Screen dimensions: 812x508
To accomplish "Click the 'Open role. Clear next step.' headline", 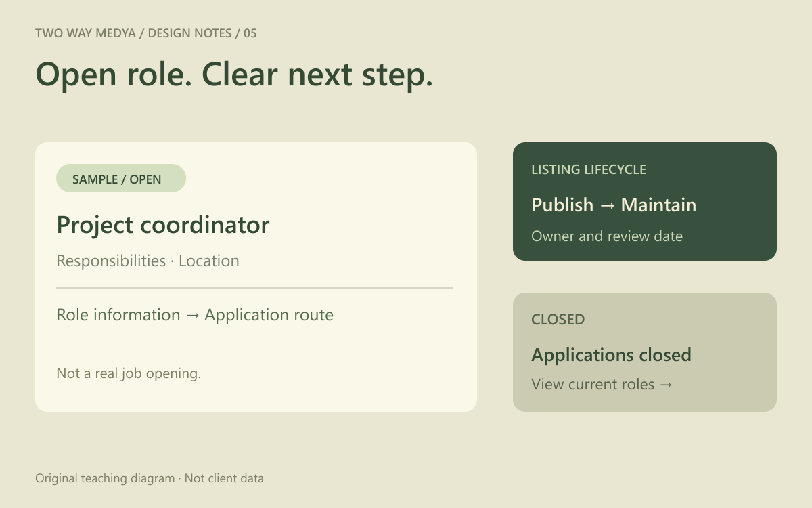I will [234, 74].
